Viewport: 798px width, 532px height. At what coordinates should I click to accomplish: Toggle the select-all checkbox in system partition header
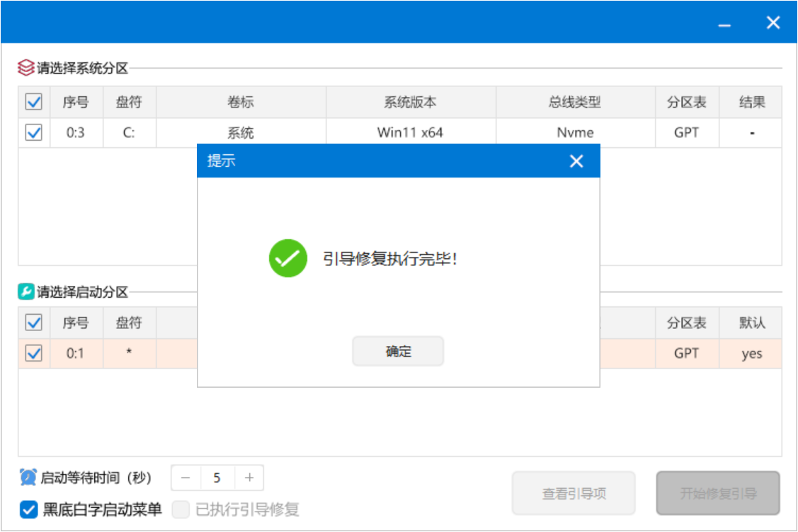click(x=33, y=102)
